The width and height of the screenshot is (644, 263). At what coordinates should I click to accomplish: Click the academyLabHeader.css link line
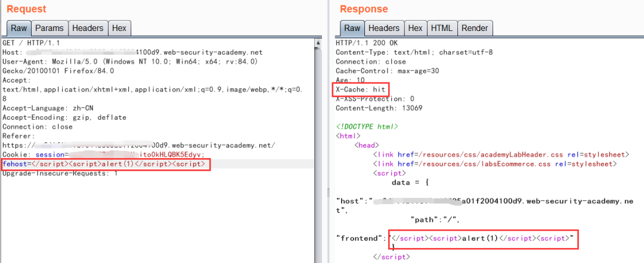[501, 154]
